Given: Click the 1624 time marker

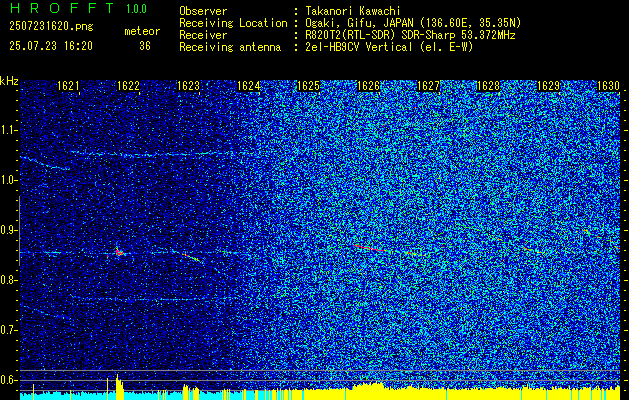Looking at the screenshot, I should pos(248,86).
